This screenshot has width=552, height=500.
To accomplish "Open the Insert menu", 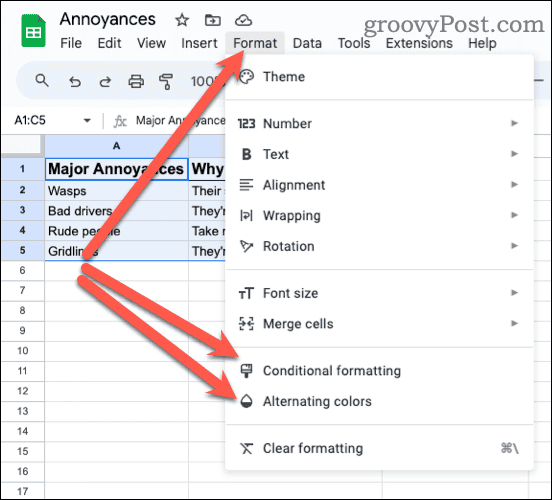I will tap(199, 43).
